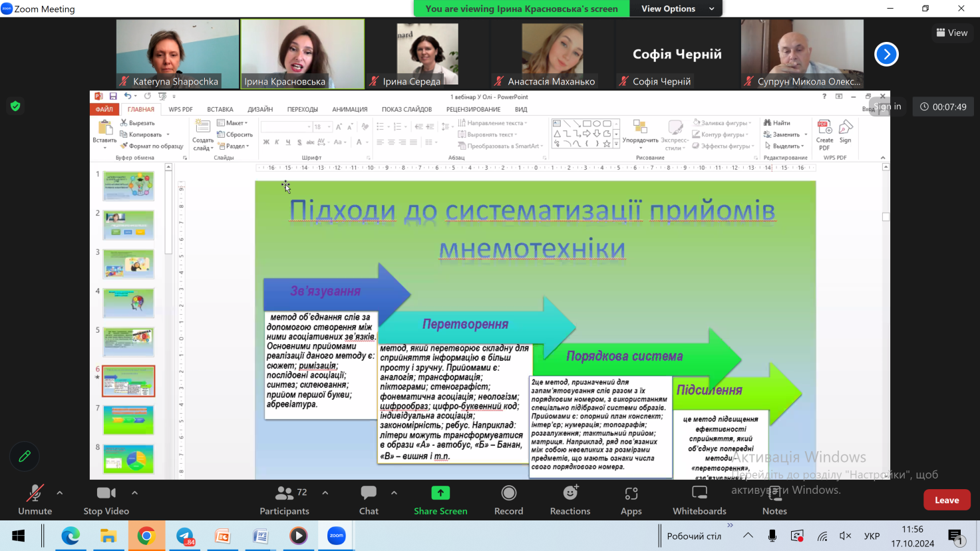Open the ФАЙЛ tab in PowerPoint
Screen dimensions: 980x551
tap(104, 109)
